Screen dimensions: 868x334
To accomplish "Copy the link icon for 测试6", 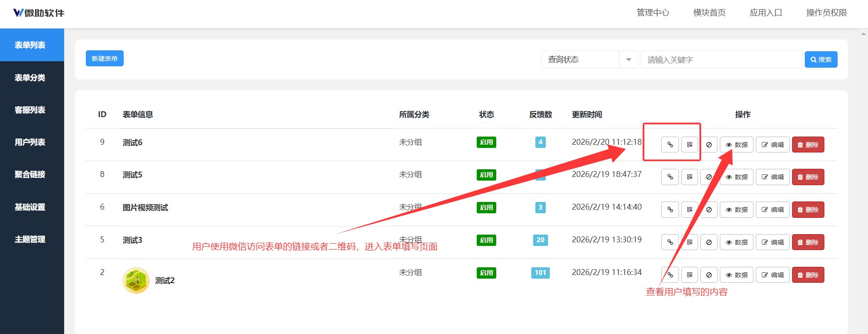I will (670, 145).
